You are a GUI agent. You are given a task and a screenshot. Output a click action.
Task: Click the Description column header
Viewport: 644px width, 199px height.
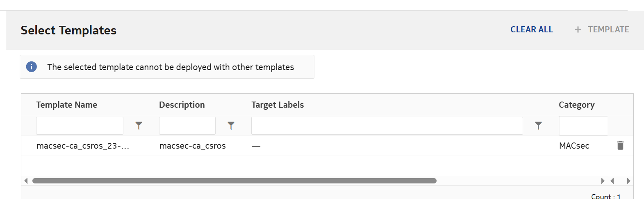[x=182, y=105]
